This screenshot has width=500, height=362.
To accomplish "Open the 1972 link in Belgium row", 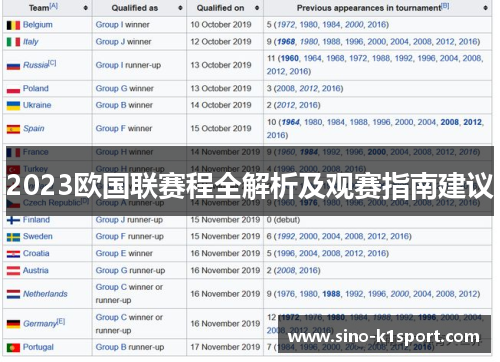I will point(286,25).
